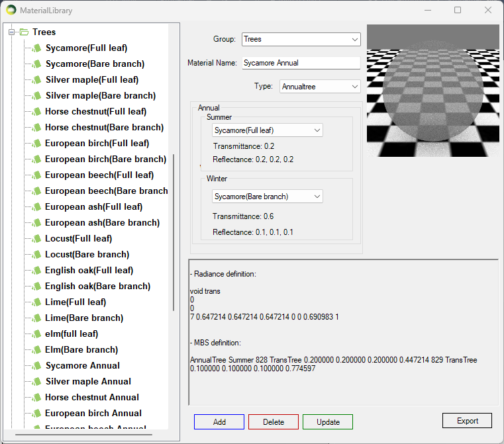Open the Type dropdown showing Annualtree

319,86
